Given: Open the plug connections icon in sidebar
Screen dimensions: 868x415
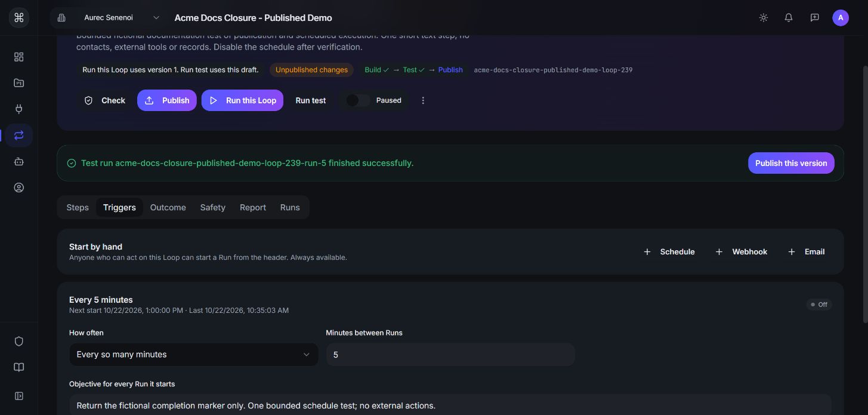Looking at the screenshot, I should click(x=18, y=109).
